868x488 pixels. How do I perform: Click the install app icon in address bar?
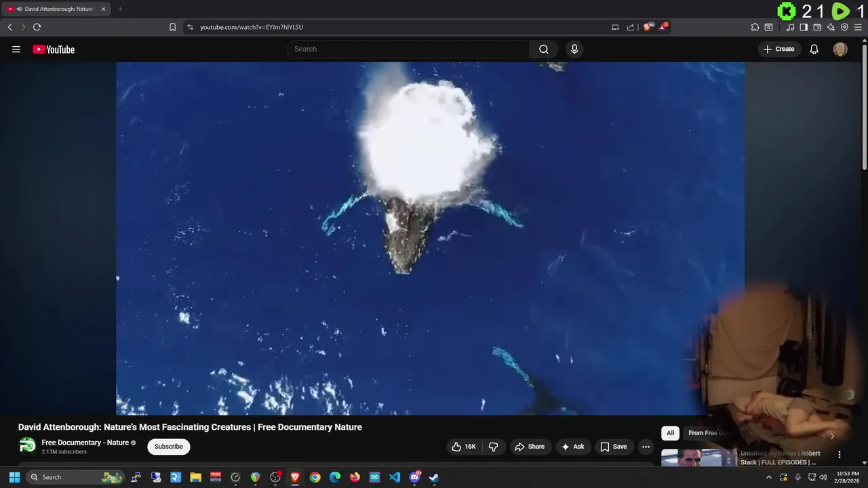tap(615, 27)
